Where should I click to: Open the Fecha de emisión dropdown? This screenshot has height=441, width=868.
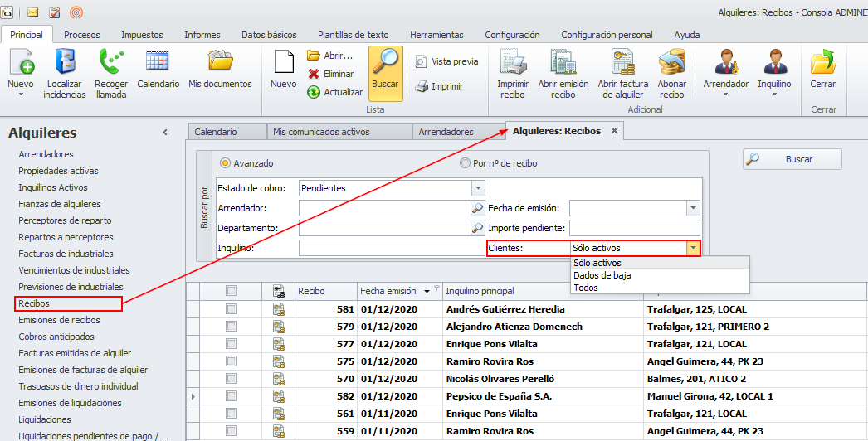point(693,208)
